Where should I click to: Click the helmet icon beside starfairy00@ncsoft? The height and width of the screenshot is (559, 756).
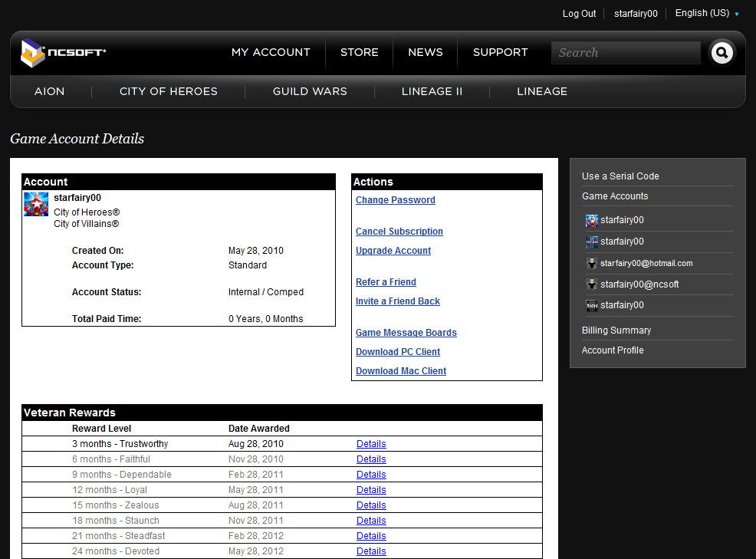click(x=592, y=284)
